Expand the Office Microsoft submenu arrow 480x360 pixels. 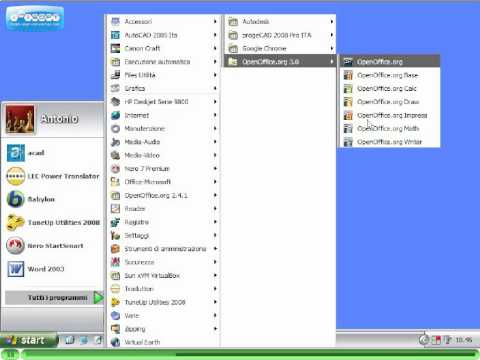215,182
